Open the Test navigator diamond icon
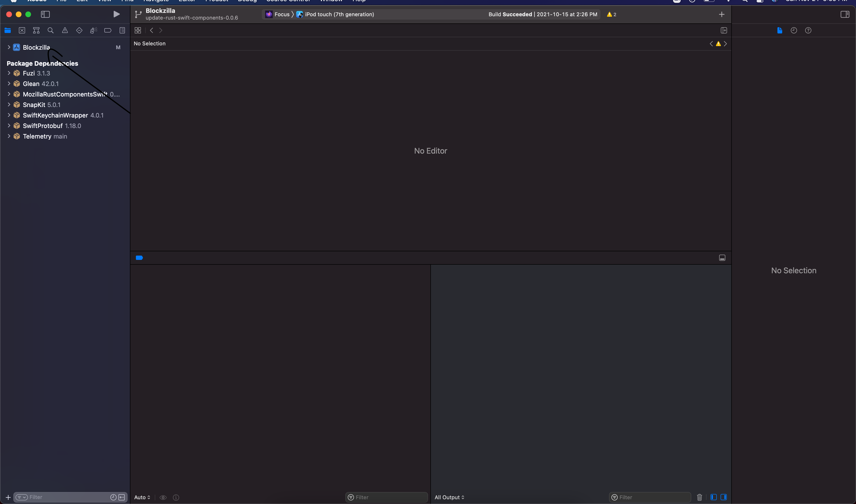Image resolution: width=856 pixels, height=504 pixels. [x=79, y=31]
